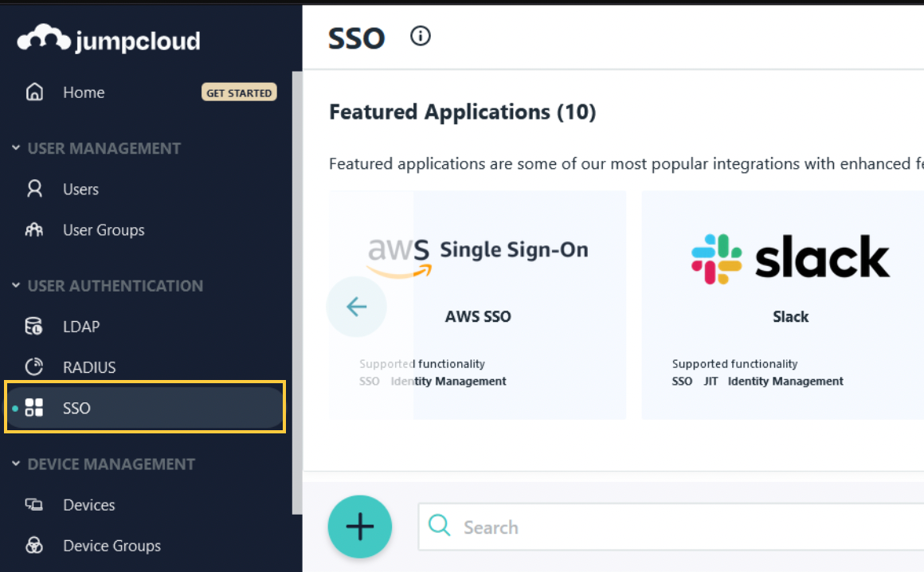Viewport: 924px width, 572px height.
Task: Open Devices menu item
Action: pos(89,505)
